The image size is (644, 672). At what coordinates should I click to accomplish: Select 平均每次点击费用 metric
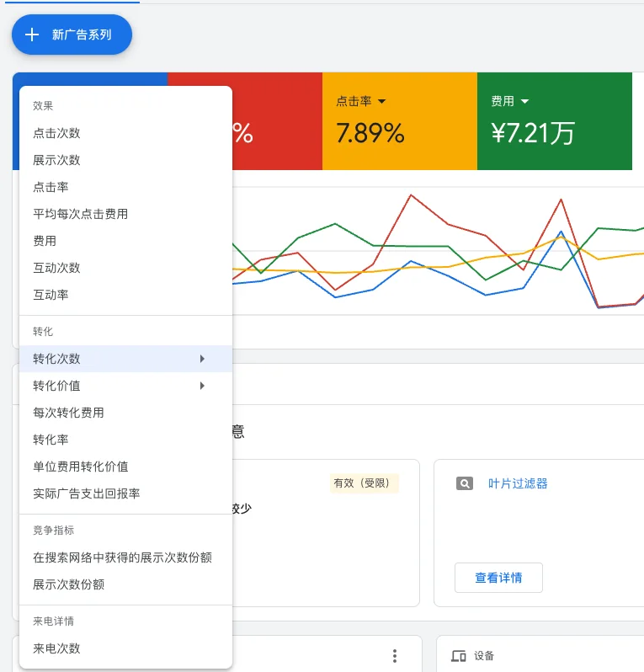tap(125, 214)
